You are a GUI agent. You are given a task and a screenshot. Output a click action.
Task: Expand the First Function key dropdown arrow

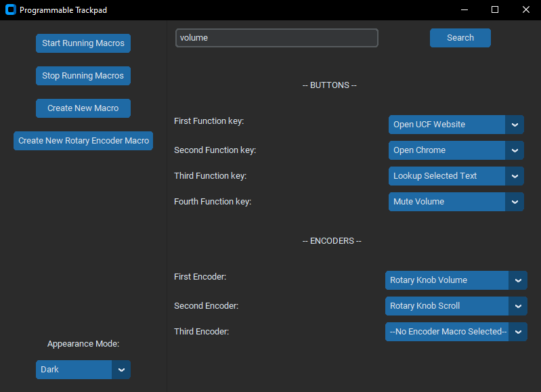pyautogui.click(x=515, y=125)
